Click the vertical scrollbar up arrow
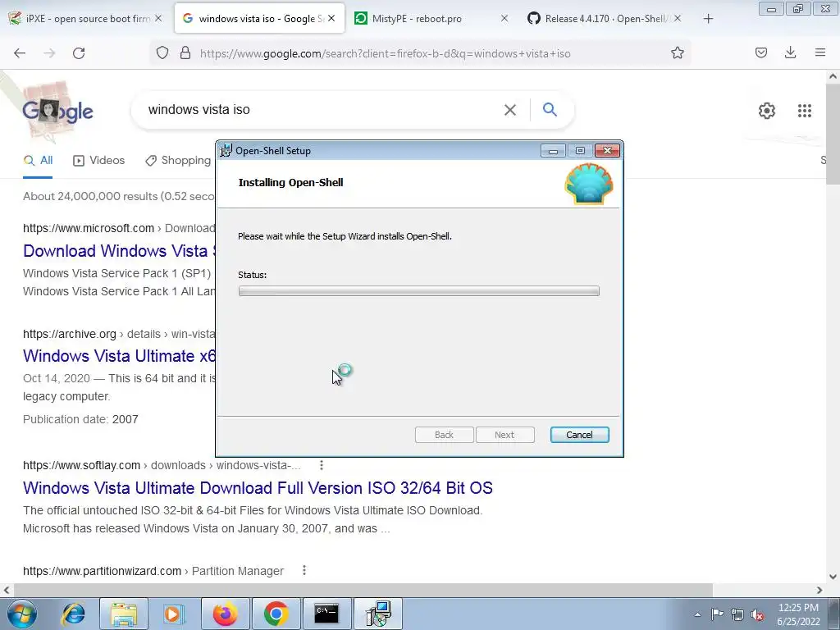 click(x=833, y=76)
